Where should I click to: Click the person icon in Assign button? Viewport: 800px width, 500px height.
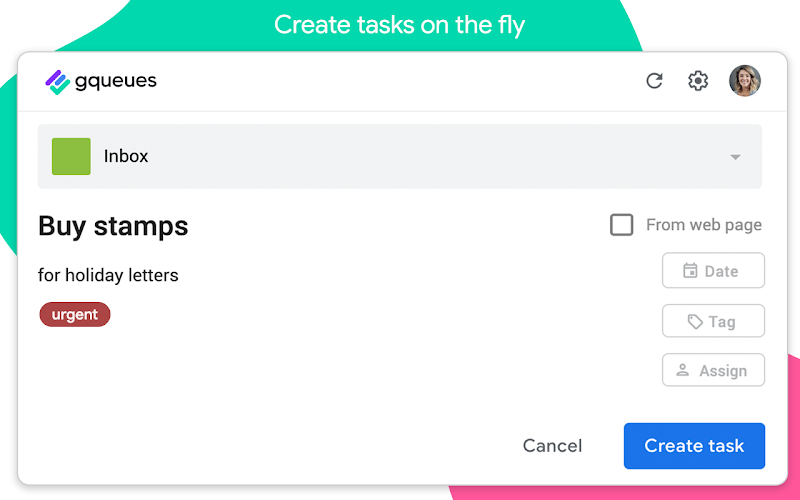click(x=682, y=370)
